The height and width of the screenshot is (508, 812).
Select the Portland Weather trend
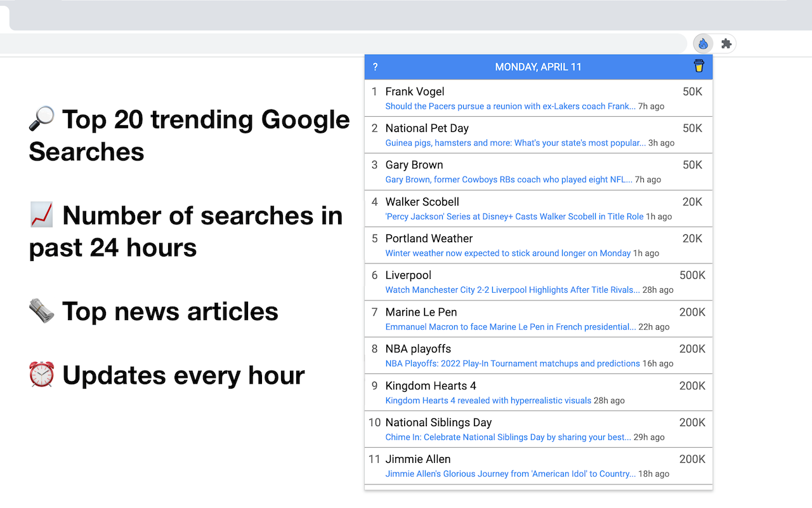click(429, 239)
